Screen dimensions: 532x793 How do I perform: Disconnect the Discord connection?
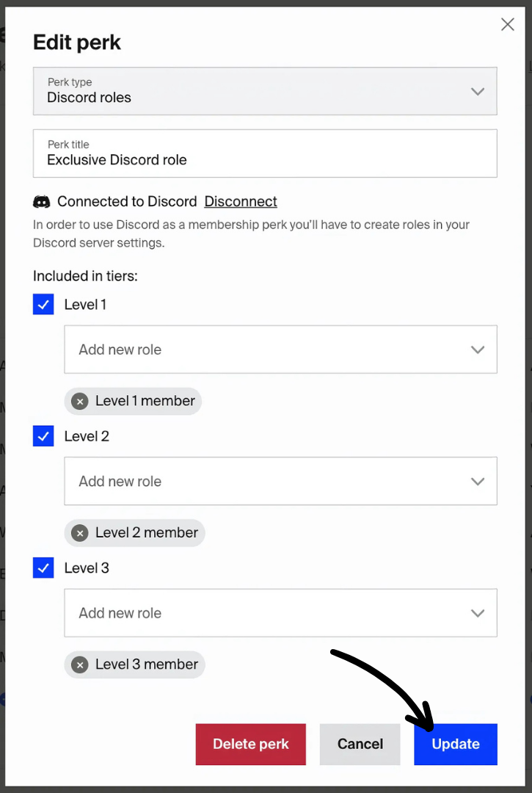coord(241,201)
